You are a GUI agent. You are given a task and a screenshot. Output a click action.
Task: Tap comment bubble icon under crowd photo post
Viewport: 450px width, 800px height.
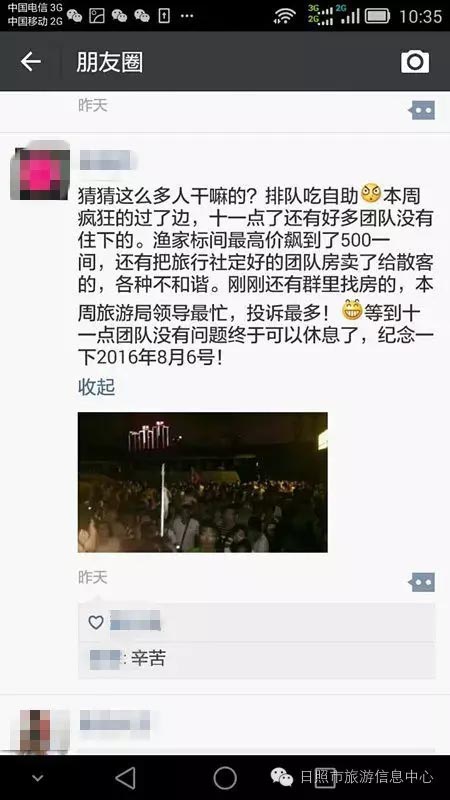pyautogui.click(x=422, y=582)
